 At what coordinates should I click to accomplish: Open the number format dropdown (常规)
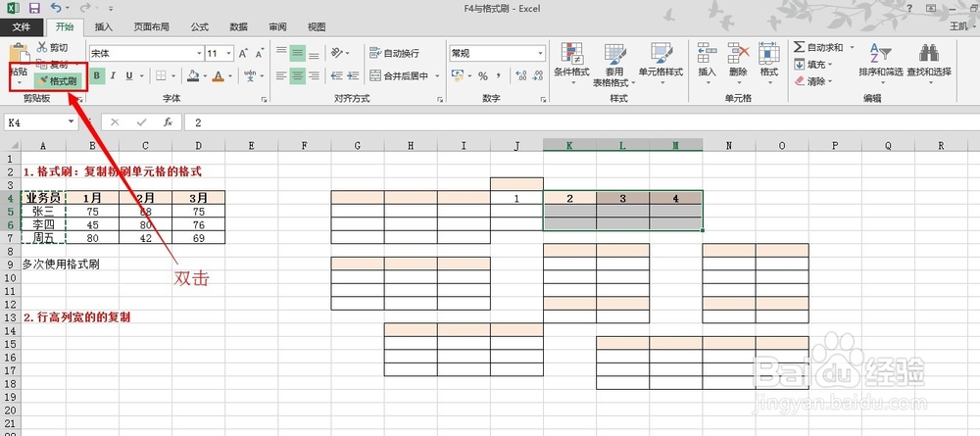point(541,54)
